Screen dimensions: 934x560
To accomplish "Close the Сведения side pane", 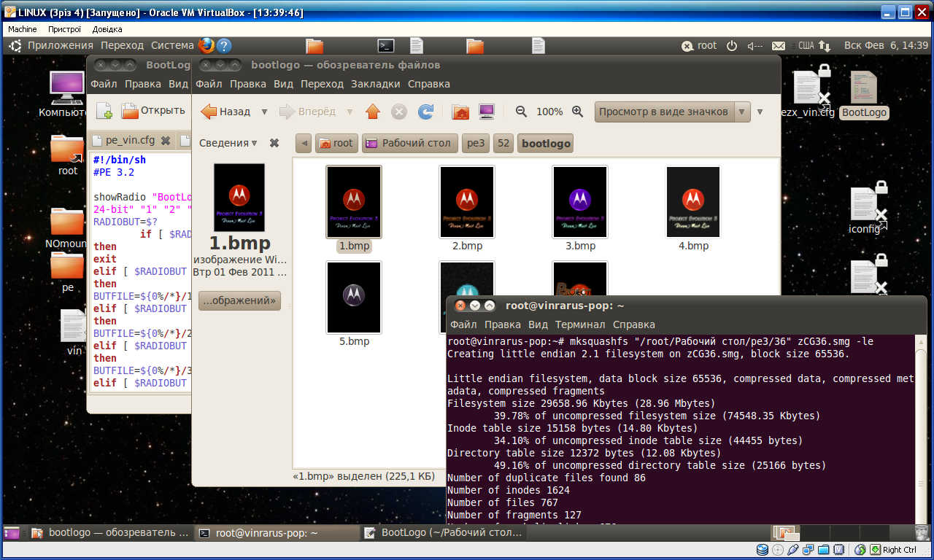I will click(274, 143).
